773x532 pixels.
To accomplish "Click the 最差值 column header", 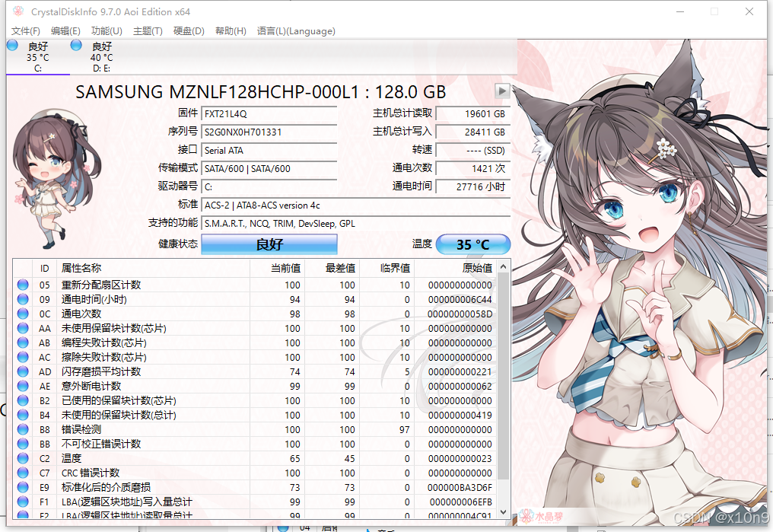I will [x=332, y=268].
